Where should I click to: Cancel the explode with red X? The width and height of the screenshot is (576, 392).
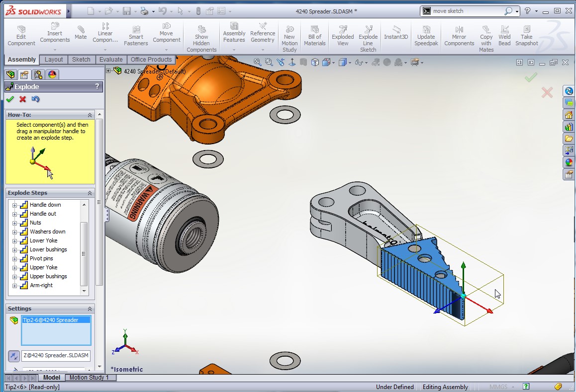click(22, 99)
